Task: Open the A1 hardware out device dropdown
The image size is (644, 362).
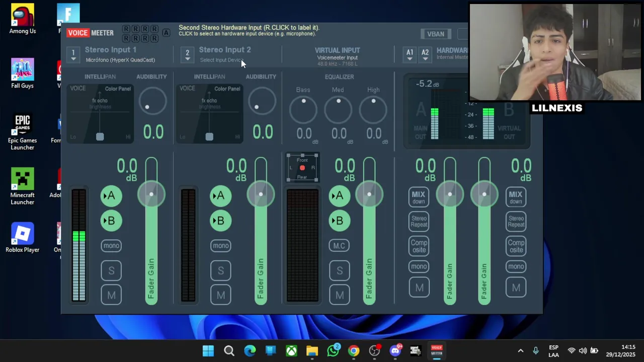Action: click(410, 54)
